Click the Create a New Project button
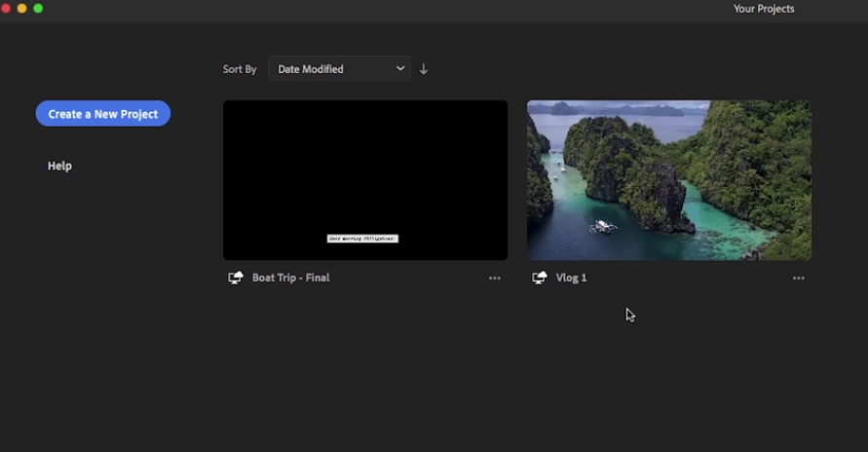868x452 pixels. point(103,114)
